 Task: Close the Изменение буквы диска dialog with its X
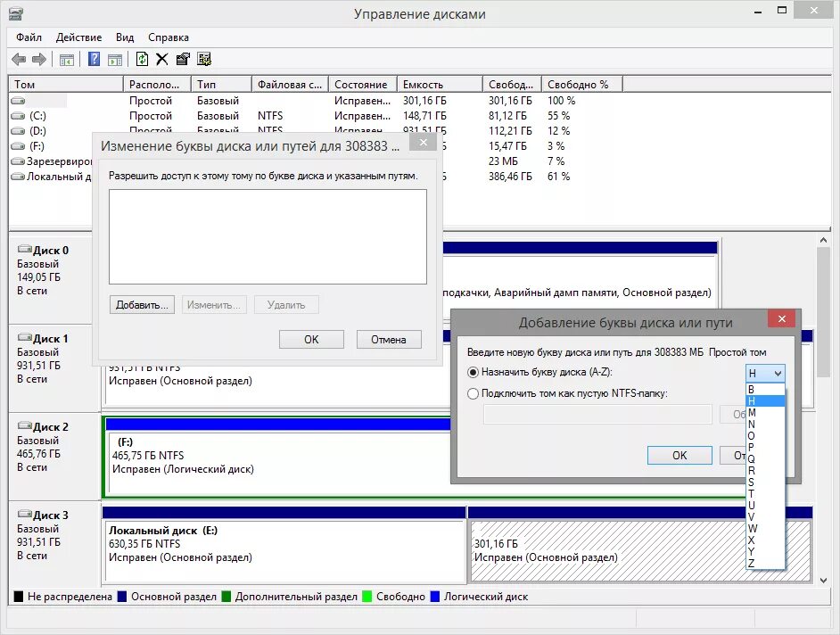tap(424, 142)
